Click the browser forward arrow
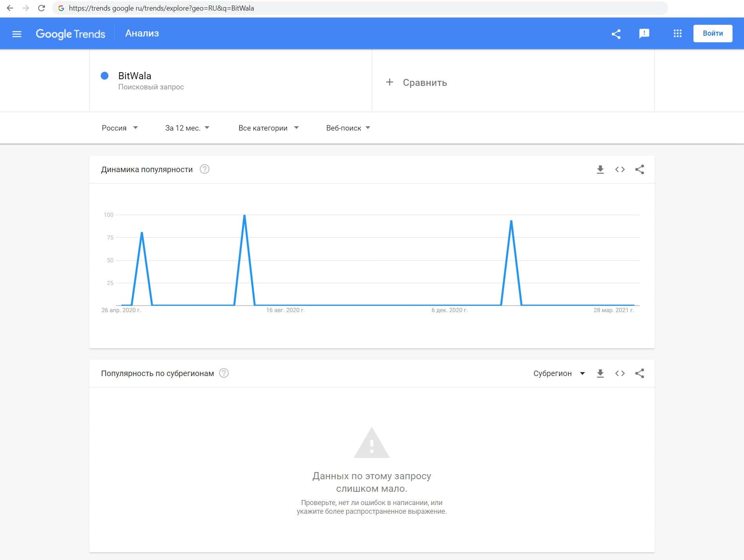Viewport: 744px width, 560px height. coord(26,8)
